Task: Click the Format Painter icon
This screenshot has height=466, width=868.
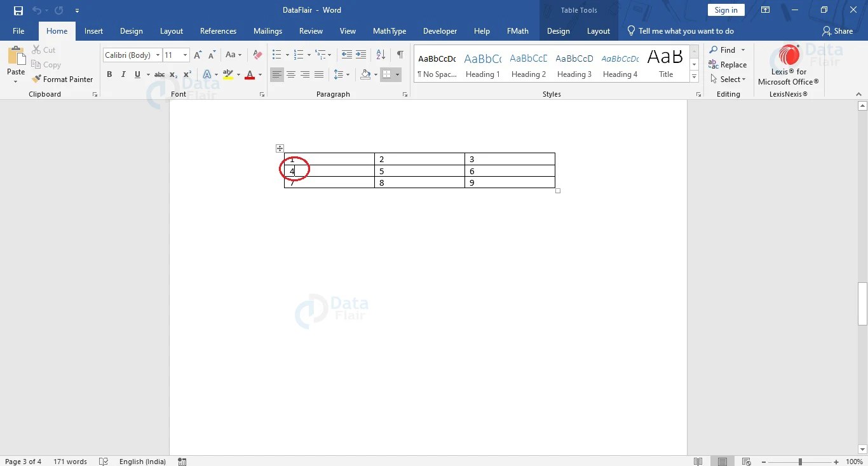Action: (x=62, y=79)
